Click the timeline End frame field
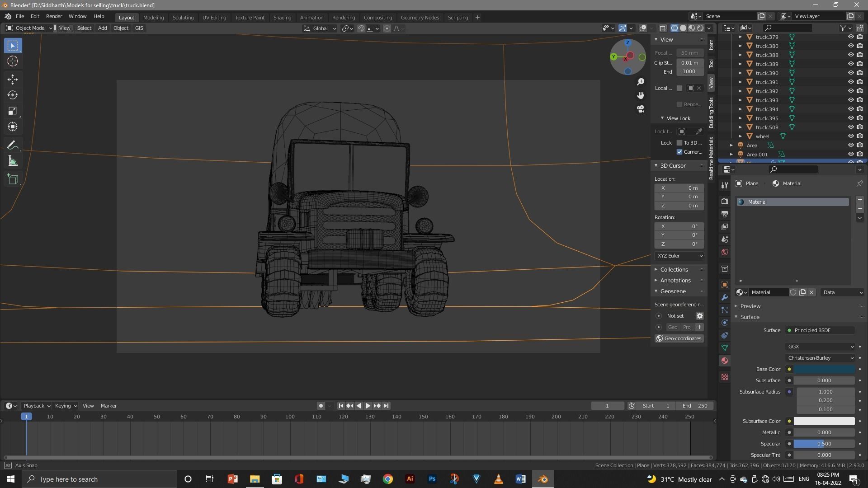The width and height of the screenshot is (868, 488). (696, 406)
